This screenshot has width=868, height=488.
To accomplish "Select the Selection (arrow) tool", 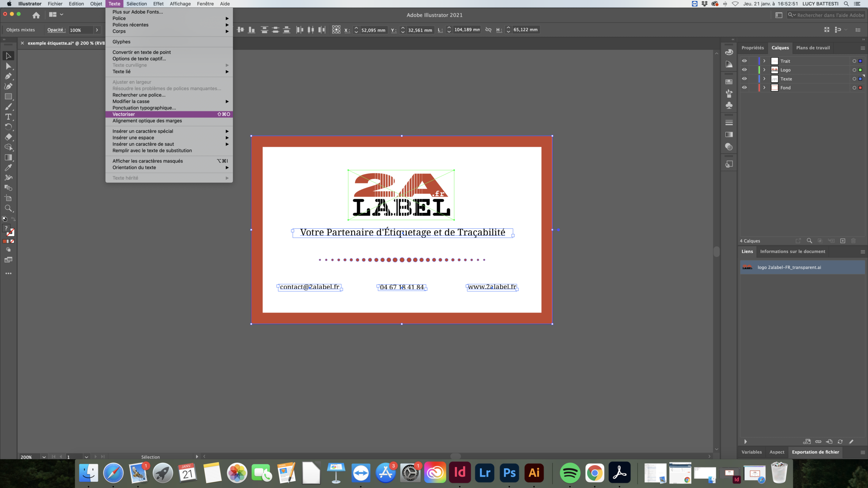I will click(8, 56).
